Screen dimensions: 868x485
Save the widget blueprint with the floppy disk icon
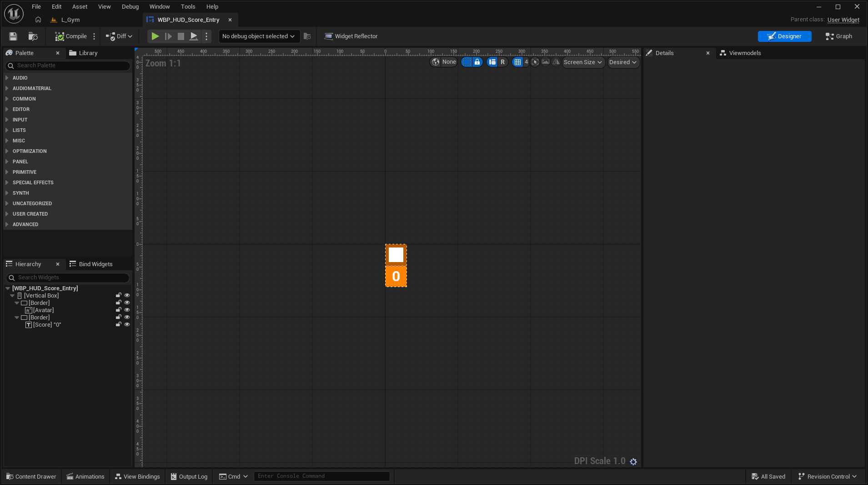(13, 36)
